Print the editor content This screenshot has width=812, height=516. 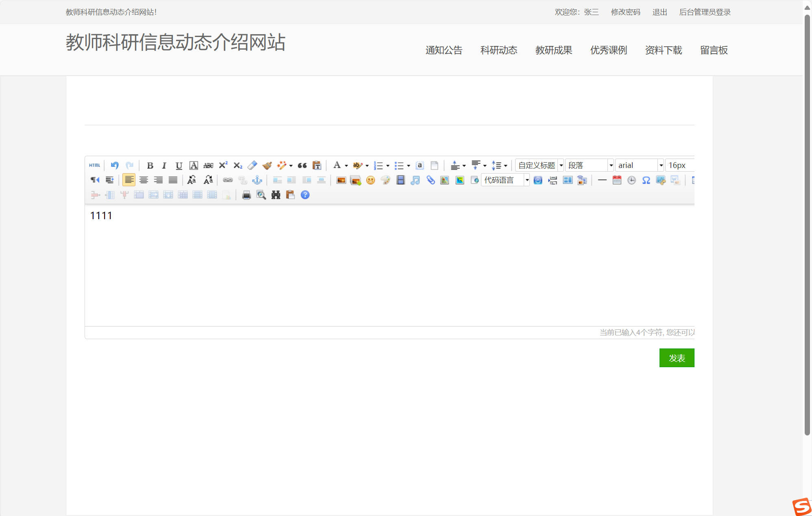coord(246,195)
